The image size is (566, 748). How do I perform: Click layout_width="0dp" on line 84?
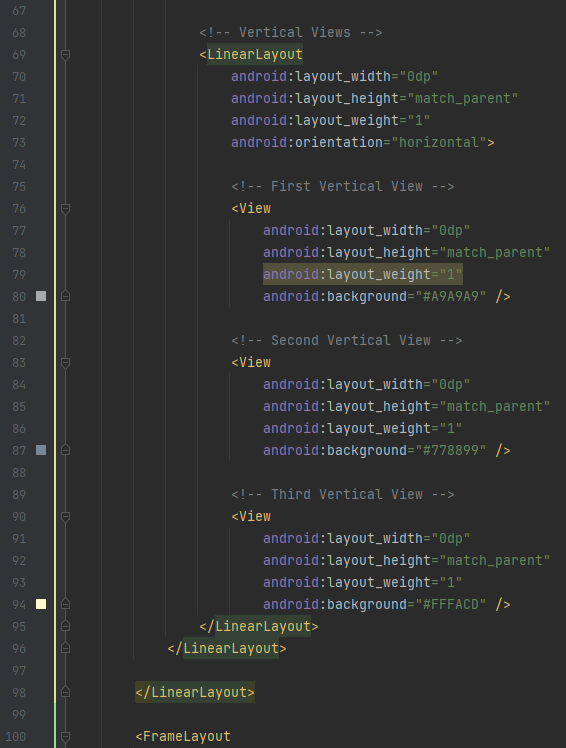[x=367, y=384]
